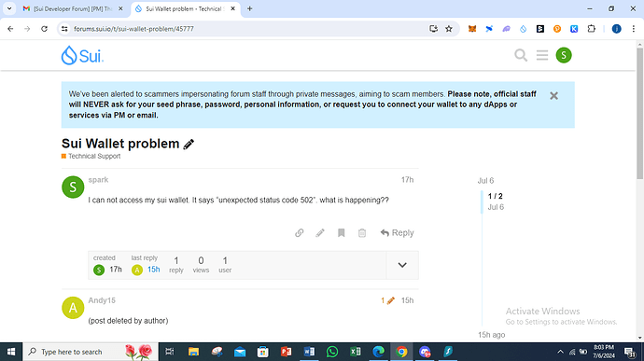This screenshot has height=361, width=644.
Task: Click spark's large S avatar
Action: click(73, 187)
